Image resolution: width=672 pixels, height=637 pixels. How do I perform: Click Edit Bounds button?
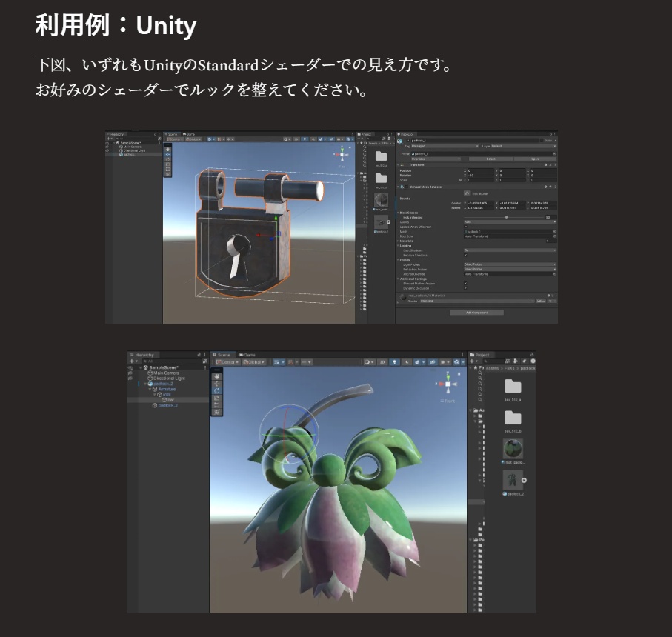(468, 193)
